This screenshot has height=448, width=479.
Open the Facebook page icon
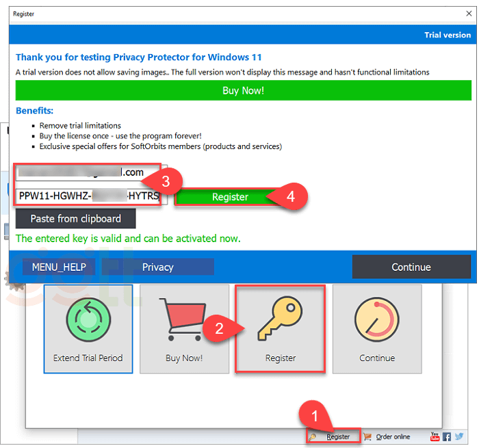(x=446, y=436)
